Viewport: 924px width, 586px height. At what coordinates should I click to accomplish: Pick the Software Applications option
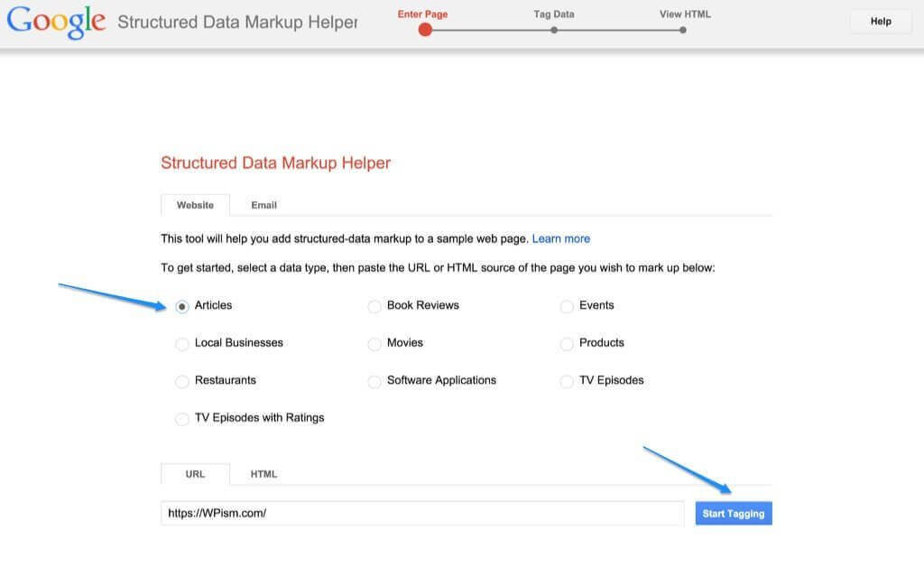(x=374, y=381)
